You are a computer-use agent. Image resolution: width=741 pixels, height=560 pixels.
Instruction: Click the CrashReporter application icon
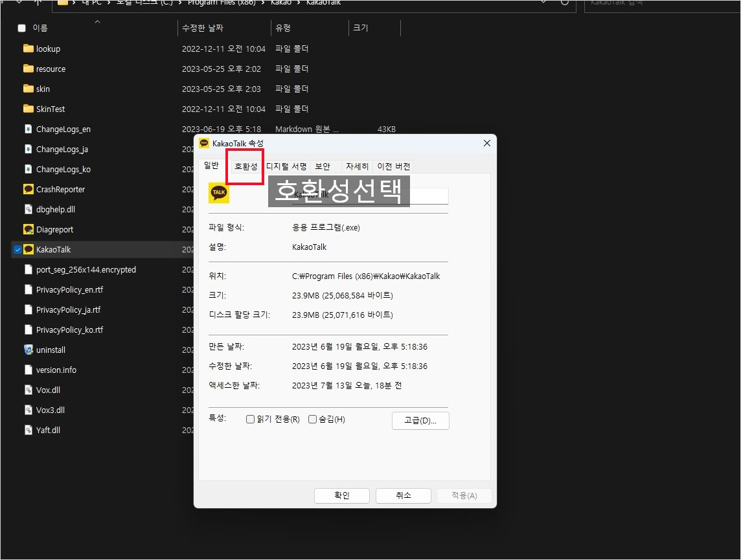click(28, 189)
